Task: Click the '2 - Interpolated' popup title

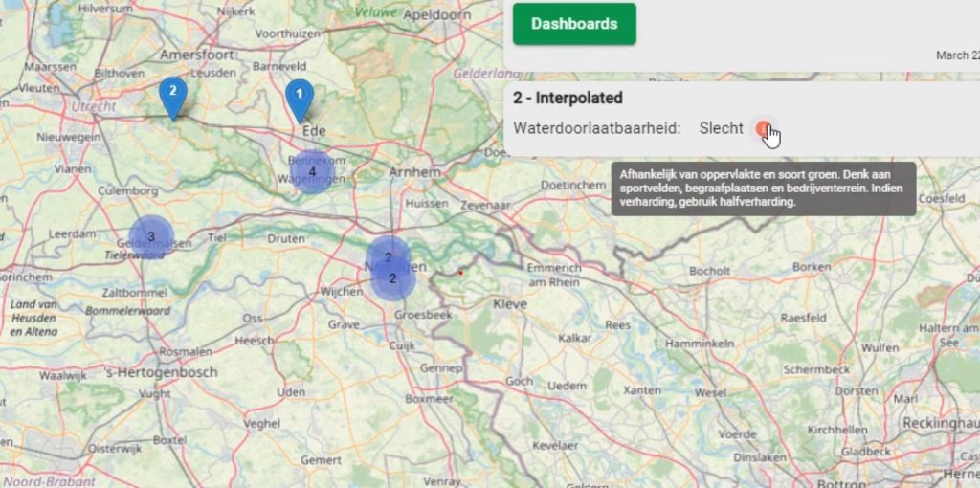Action: coord(568,98)
